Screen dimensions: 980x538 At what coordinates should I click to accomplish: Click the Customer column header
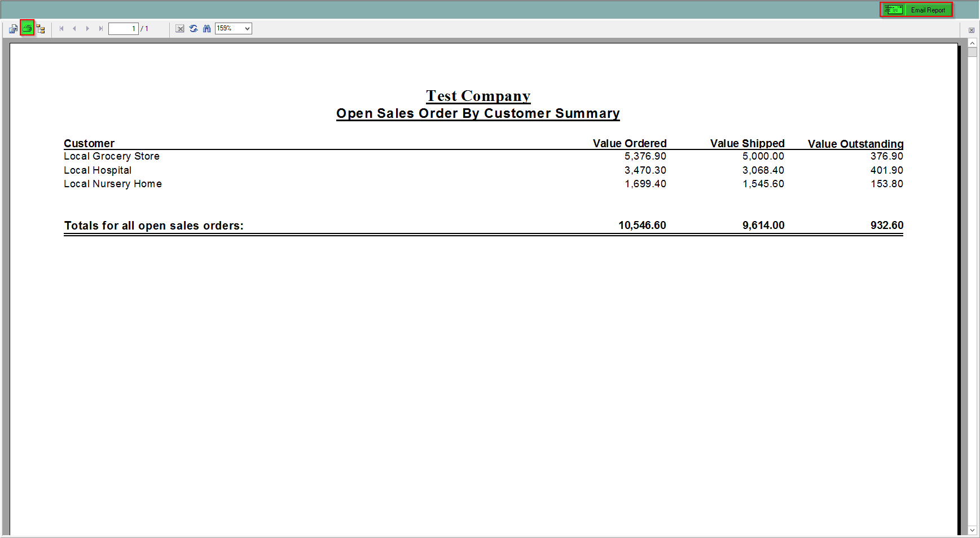coord(89,143)
